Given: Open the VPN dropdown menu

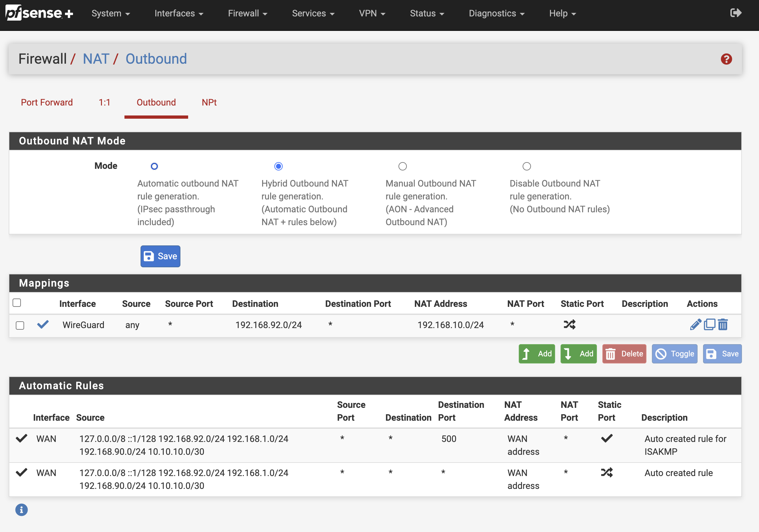Looking at the screenshot, I should tap(372, 13).
